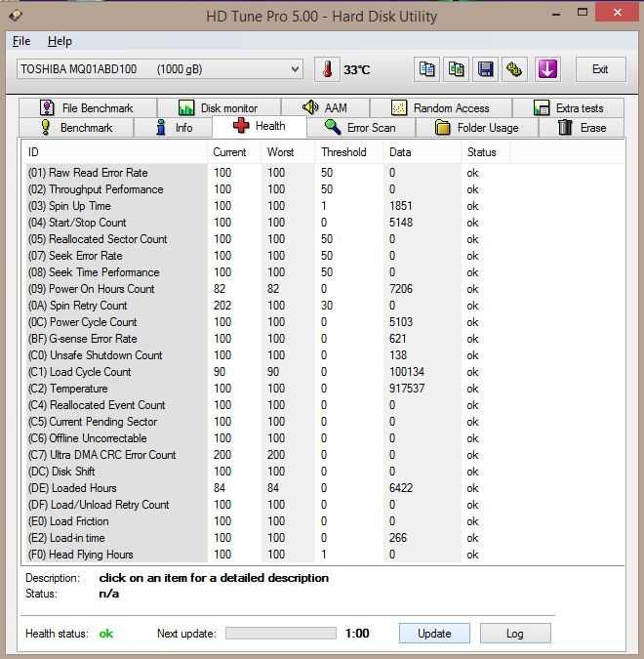Click the green Health status ok text
The height and width of the screenshot is (659, 644).
point(105,634)
